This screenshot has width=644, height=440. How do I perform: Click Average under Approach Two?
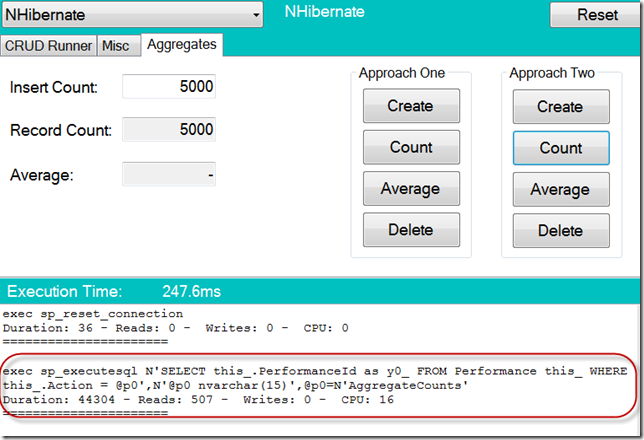pyautogui.click(x=561, y=189)
